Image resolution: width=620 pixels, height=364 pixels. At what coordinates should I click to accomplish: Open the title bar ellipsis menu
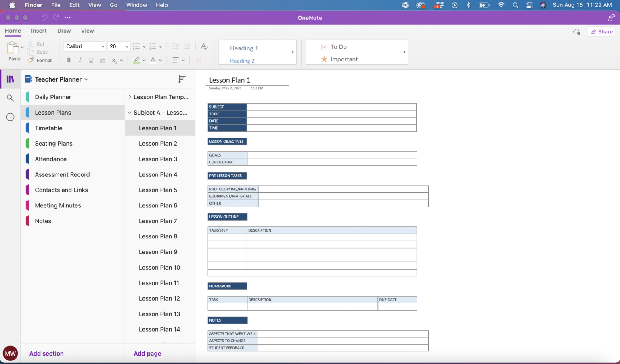(67, 17)
